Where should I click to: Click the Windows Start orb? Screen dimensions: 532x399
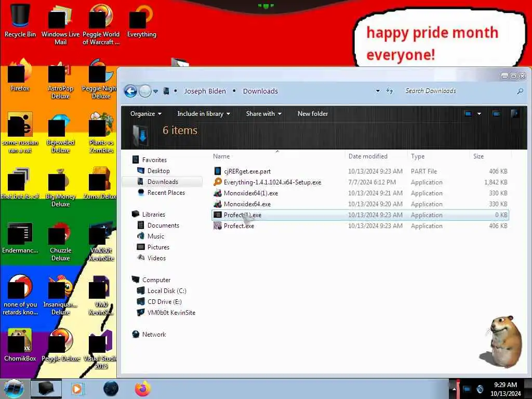coord(14,389)
